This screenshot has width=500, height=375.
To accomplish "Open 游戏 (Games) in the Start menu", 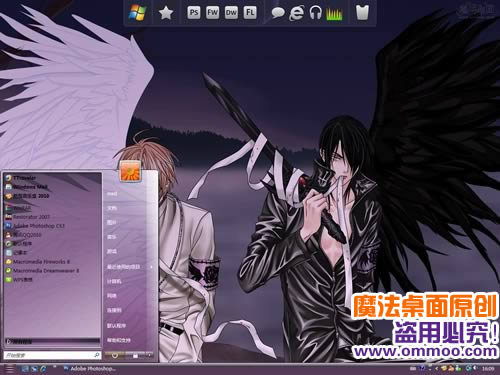I will (x=112, y=252).
